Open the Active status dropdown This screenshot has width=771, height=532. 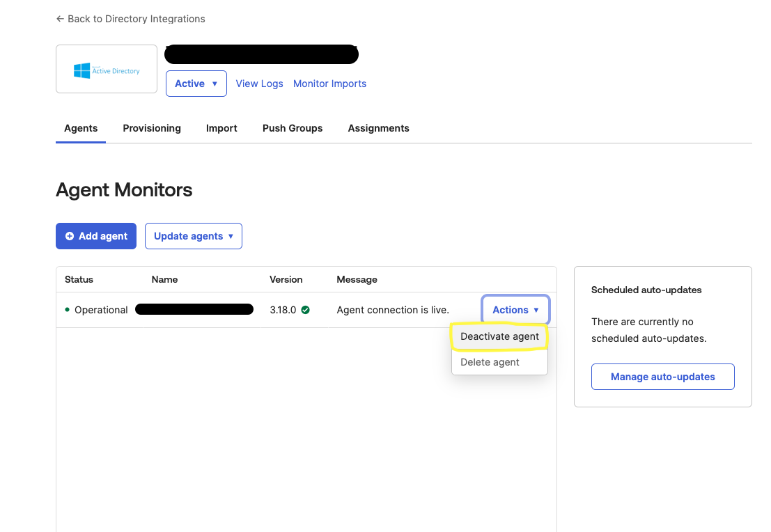(196, 84)
